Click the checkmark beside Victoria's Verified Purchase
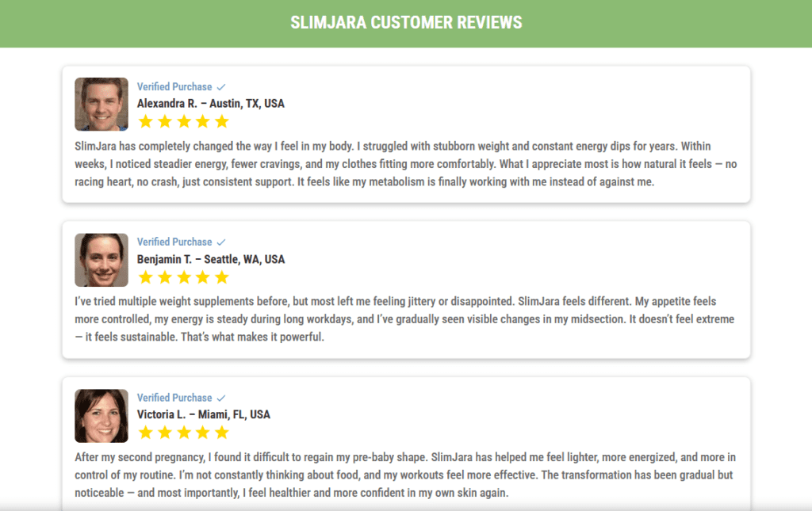Image resolution: width=812 pixels, height=511 pixels. coord(221,398)
